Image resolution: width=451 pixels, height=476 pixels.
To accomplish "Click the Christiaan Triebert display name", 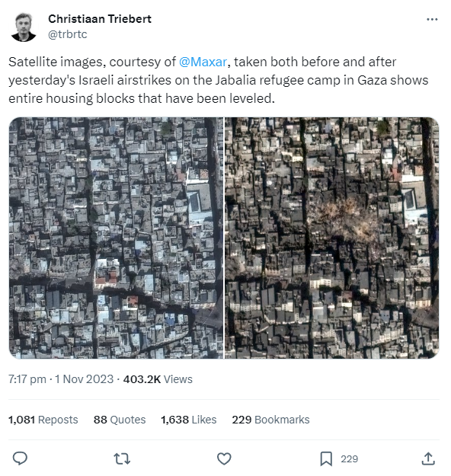I will (100, 19).
